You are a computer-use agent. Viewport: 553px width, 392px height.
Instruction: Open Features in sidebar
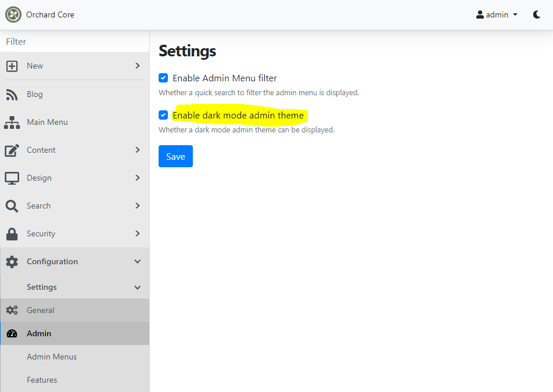75,380
